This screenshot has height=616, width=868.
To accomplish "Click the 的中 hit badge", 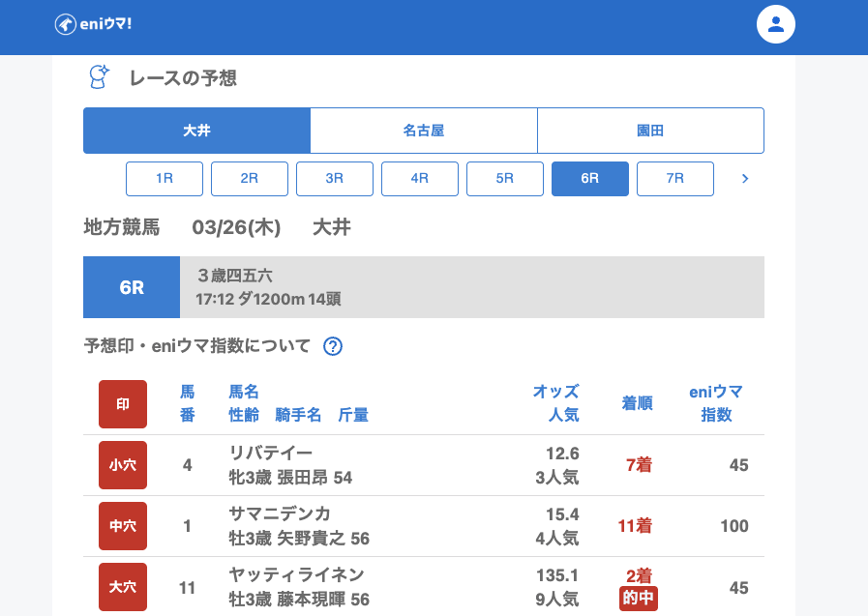I will coord(638,599).
